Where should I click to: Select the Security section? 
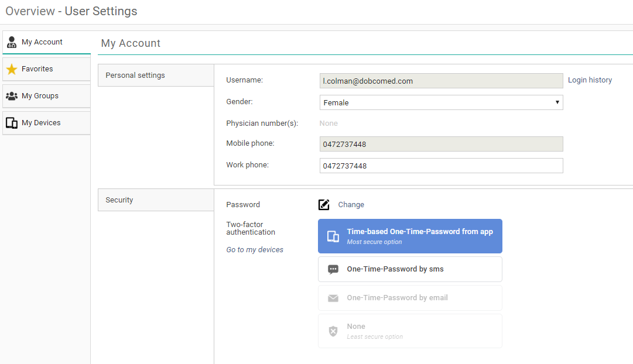tap(156, 200)
